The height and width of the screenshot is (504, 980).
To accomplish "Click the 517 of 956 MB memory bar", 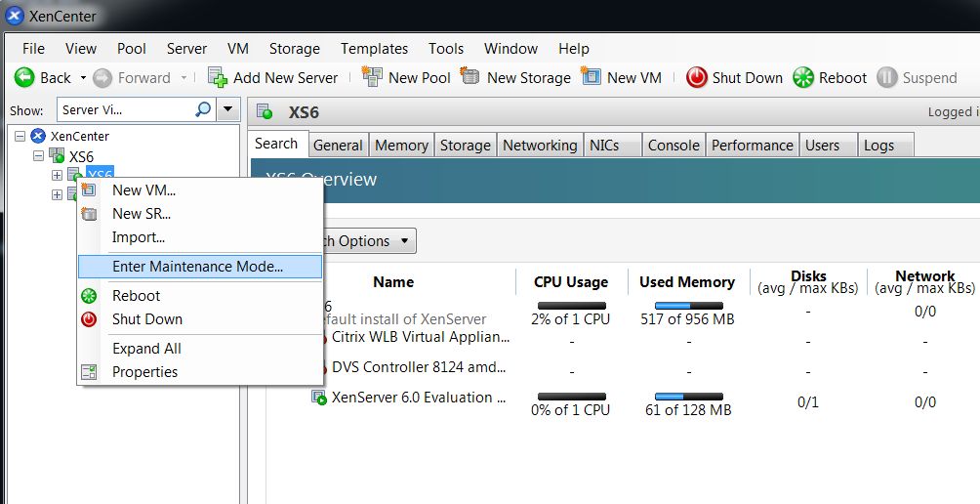I will pyautogui.click(x=687, y=306).
